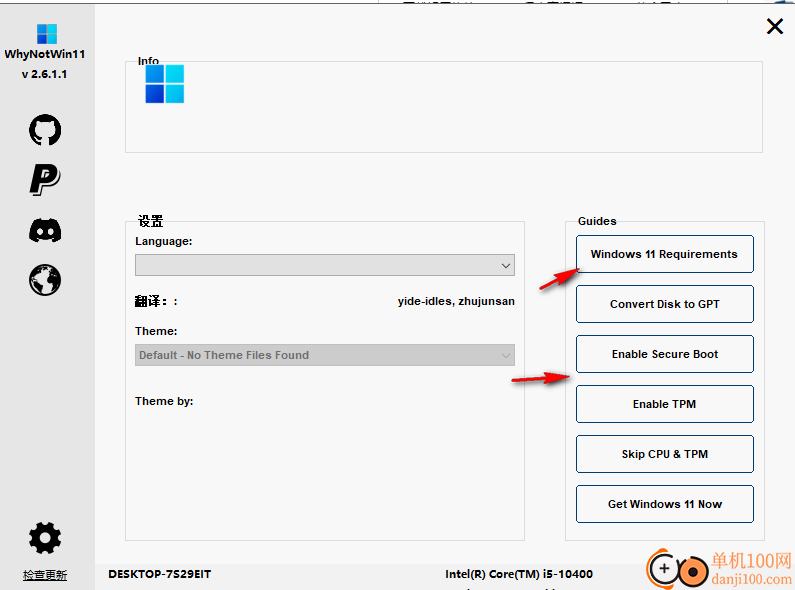
Task: Click the Intel(R) Core(TM) i5-10400 text
Action: pyautogui.click(x=519, y=574)
